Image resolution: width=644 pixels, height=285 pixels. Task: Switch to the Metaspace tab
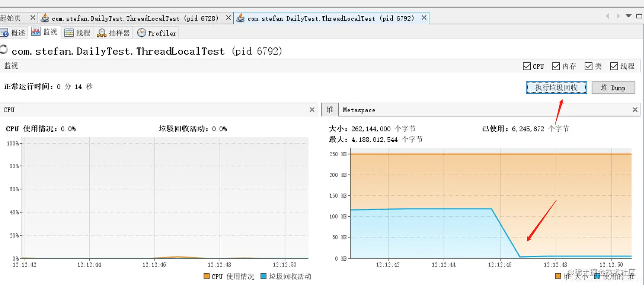[x=359, y=110]
